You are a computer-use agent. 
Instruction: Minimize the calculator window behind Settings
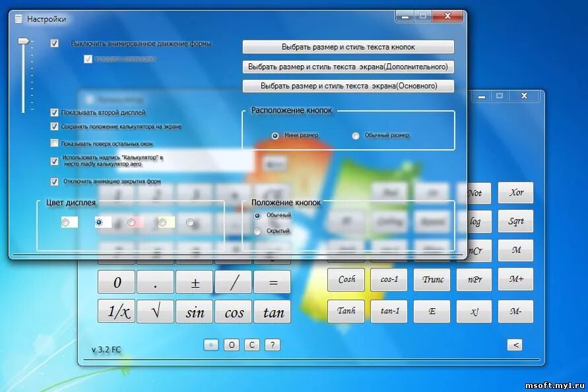pos(482,96)
